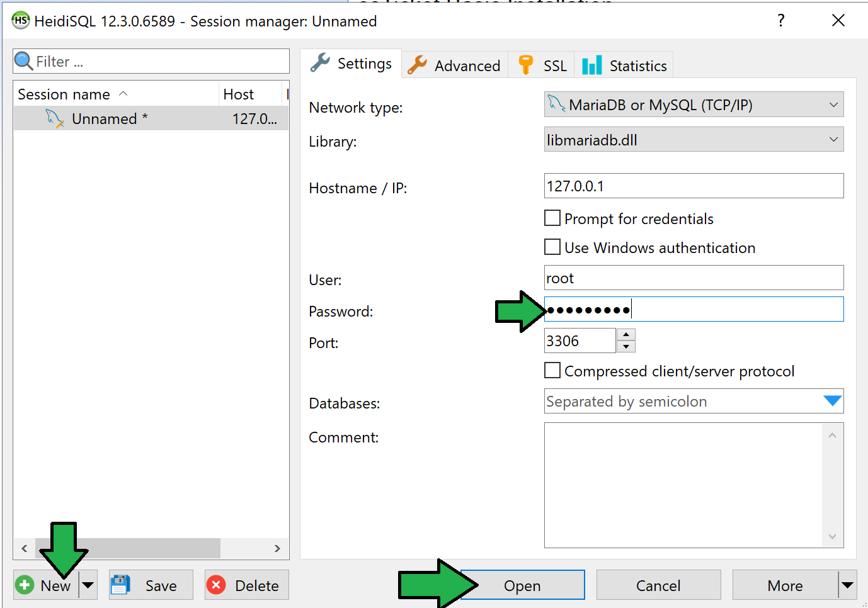The width and height of the screenshot is (868, 608).
Task: Sort by the Session name column header
Action: (116, 94)
